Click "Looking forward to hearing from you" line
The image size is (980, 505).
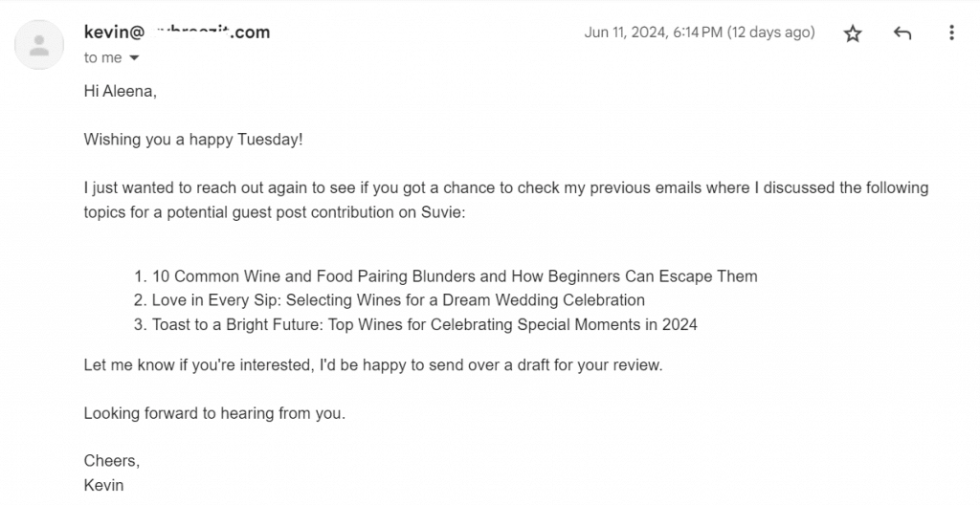[x=214, y=414]
